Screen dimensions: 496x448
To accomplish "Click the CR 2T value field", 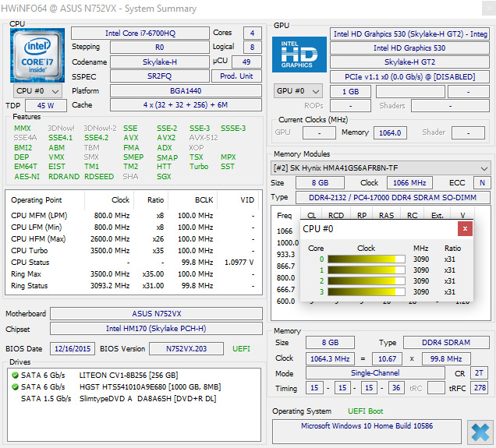I will coord(479,373).
